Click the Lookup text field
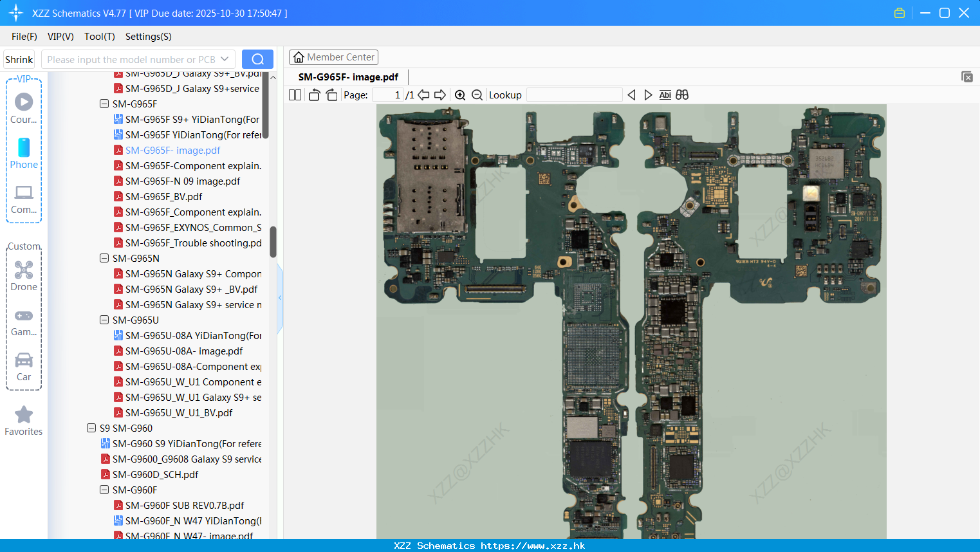Image resolution: width=980 pixels, height=552 pixels. [575, 95]
